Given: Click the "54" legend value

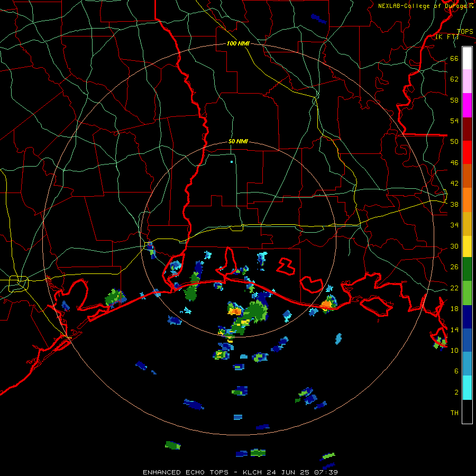Looking at the screenshot, I should (x=454, y=121).
